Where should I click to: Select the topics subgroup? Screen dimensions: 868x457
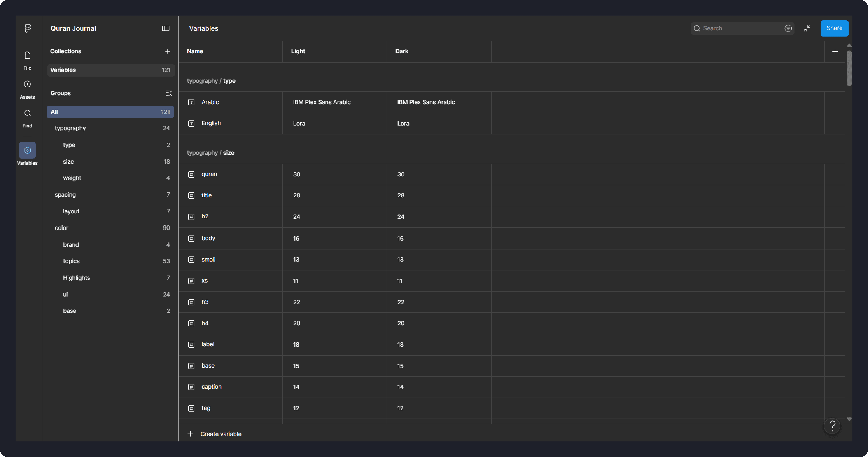(111, 261)
